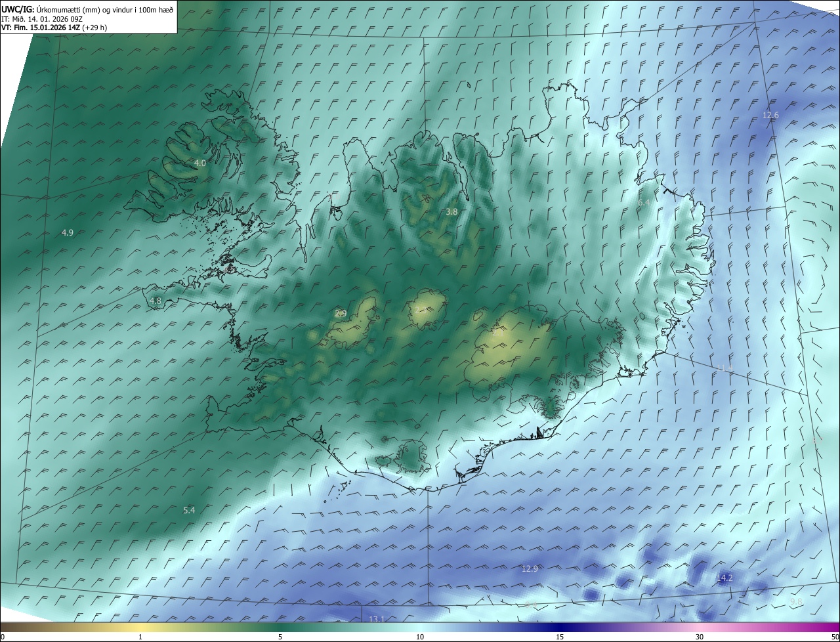This screenshot has width=840, height=642.
Task: Click the 50 tick on the colour scale
Action: [835, 637]
